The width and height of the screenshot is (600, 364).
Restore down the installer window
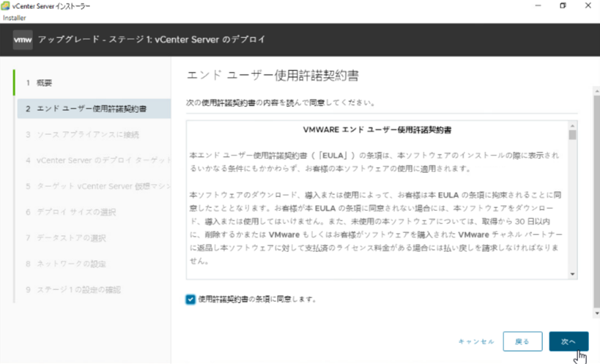click(563, 6)
